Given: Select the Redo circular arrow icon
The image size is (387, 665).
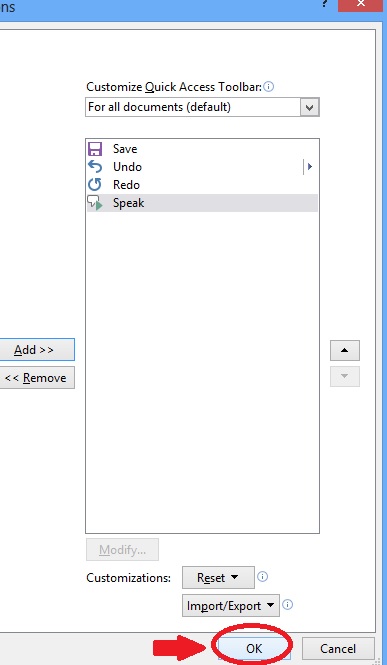Looking at the screenshot, I should coord(95,184).
